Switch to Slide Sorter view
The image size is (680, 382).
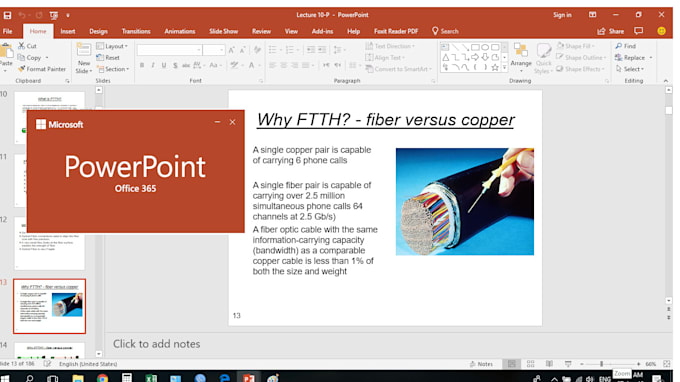tap(530, 364)
